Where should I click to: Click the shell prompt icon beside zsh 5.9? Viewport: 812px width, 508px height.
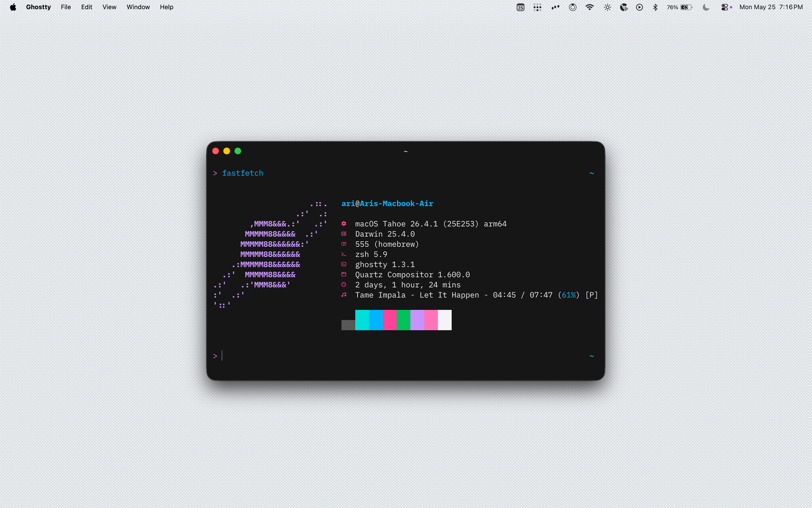[344, 254]
